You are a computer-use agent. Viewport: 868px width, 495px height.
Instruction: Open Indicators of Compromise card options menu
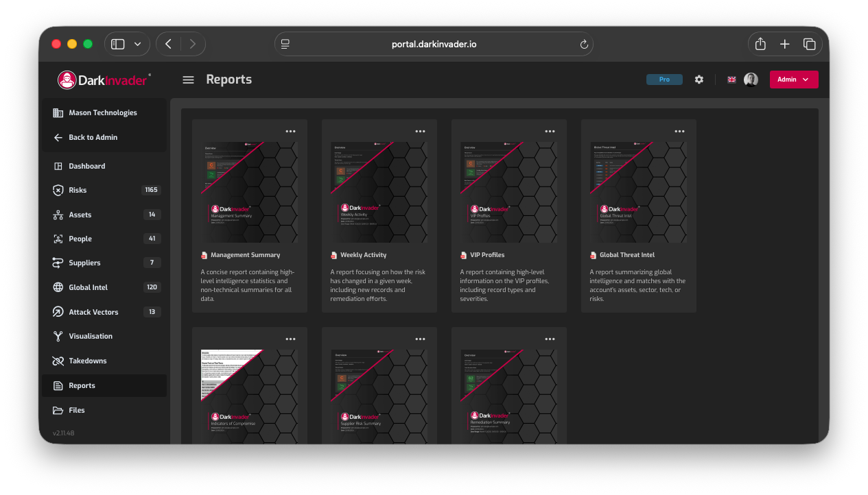point(290,339)
